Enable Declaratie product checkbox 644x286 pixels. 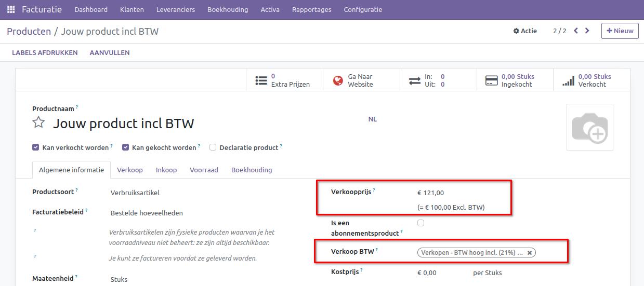213,147
